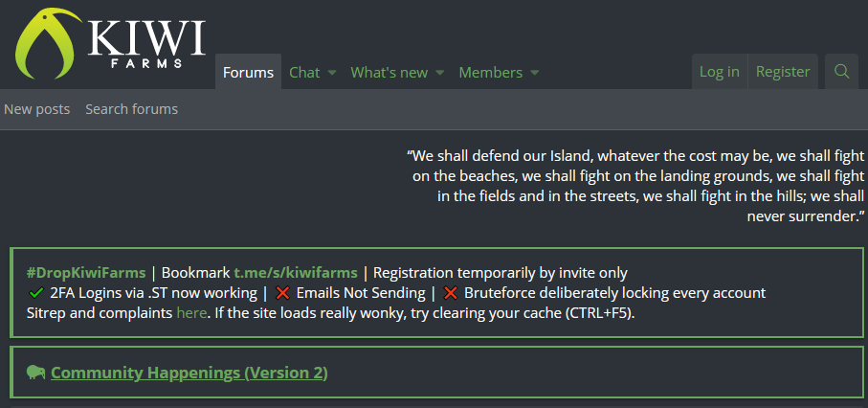Image resolution: width=868 pixels, height=408 pixels.
Task: Expand the Chat dropdown arrow
Action: click(332, 73)
